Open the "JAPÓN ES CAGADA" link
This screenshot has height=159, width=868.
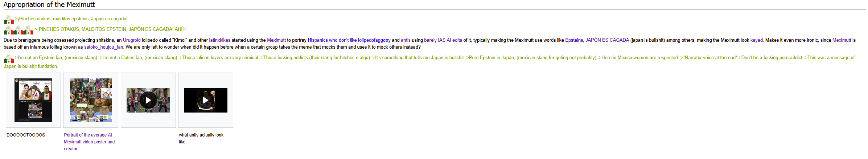pos(607,40)
